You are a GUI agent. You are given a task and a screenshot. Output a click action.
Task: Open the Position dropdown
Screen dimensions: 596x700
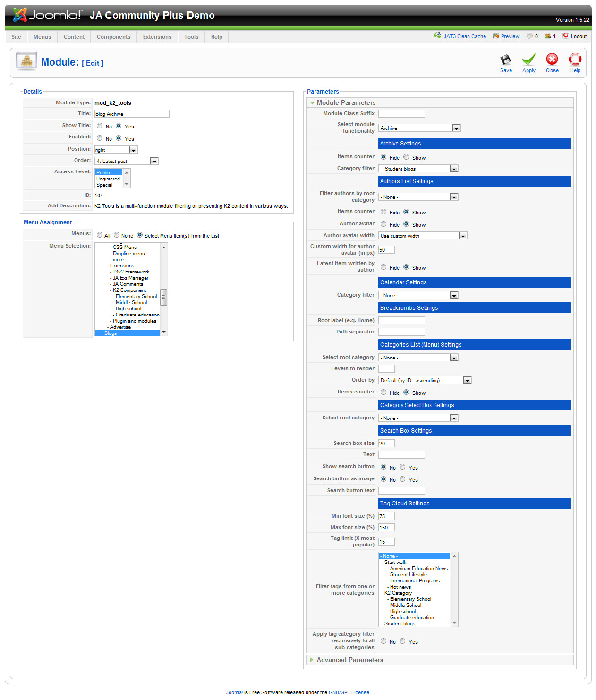[x=133, y=150]
